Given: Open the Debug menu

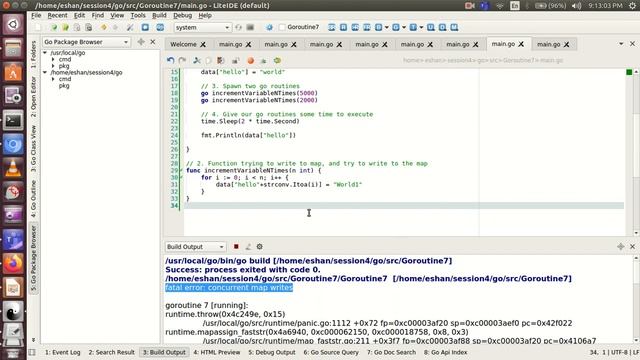Looking at the screenshot, I should tap(182, 16).
